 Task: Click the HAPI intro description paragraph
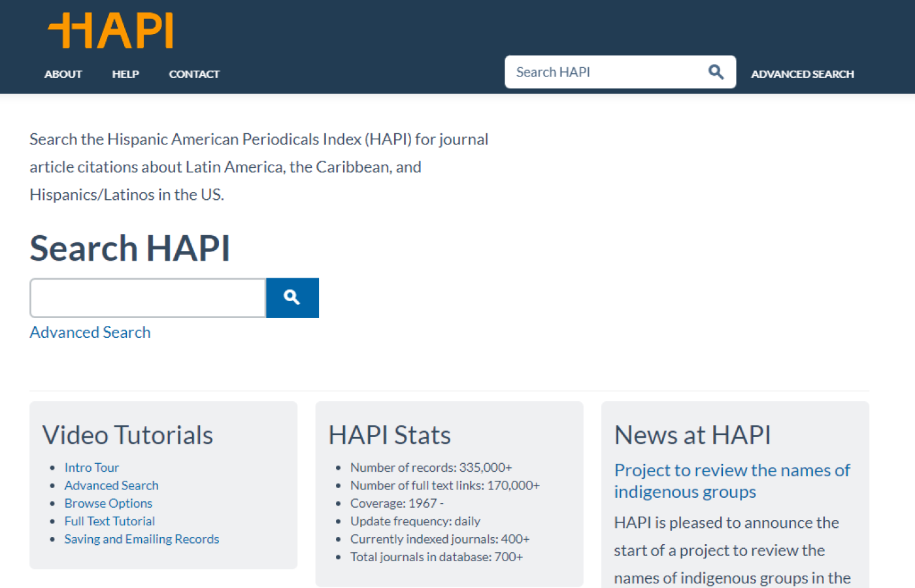pos(259,167)
